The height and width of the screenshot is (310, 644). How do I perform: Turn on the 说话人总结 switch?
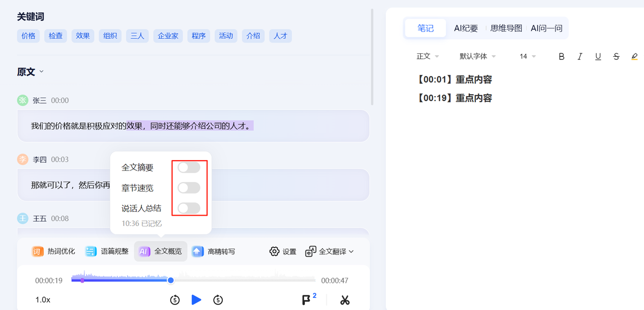[189, 208]
